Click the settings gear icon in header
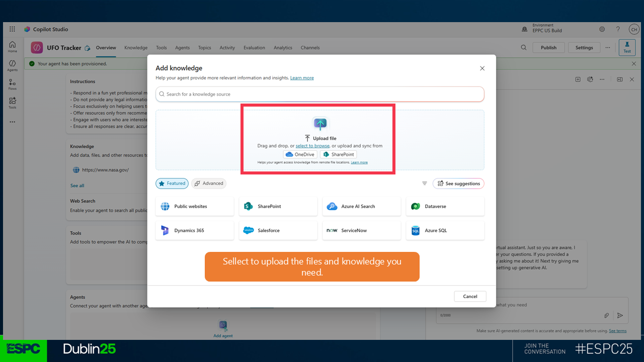Screen dimensions: 644x362 (602, 30)
